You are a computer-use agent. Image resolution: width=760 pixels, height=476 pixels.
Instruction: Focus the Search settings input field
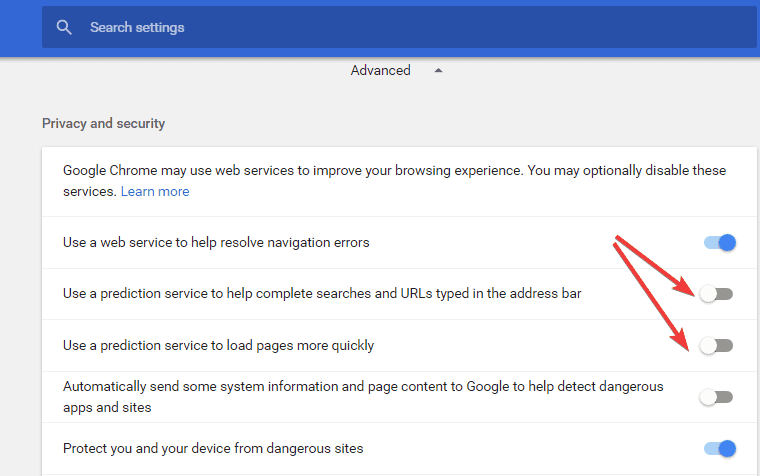pos(399,27)
